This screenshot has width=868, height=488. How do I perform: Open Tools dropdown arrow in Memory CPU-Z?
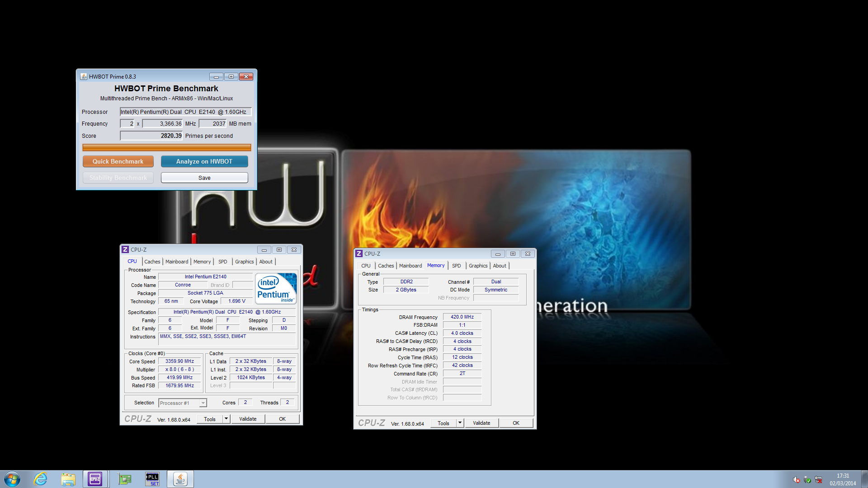460,423
